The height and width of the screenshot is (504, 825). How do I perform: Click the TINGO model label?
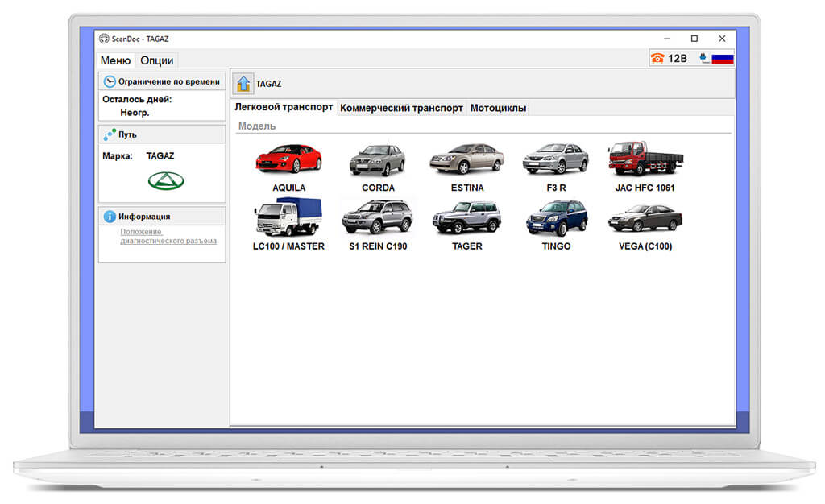(x=556, y=246)
